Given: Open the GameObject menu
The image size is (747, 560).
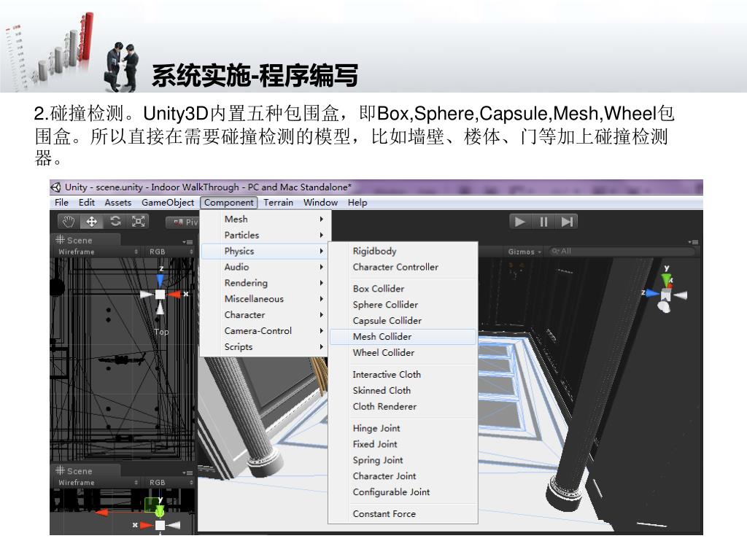Looking at the screenshot, I should tap(168, 203).
